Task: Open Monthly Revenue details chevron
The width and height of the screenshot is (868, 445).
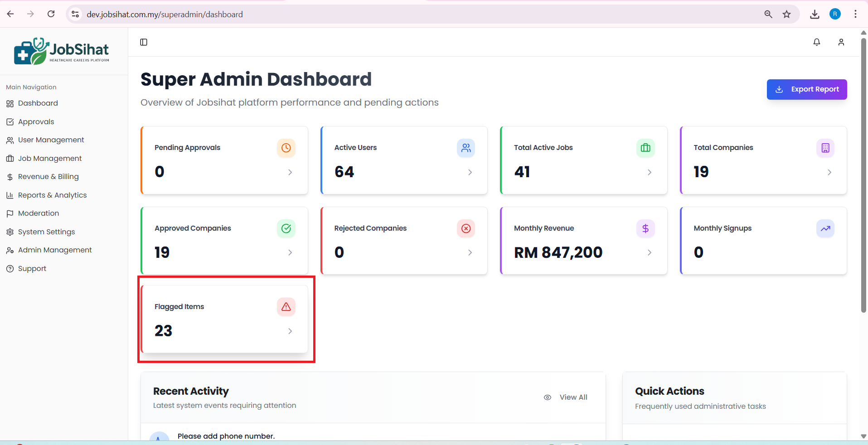Action: tap(650, 252)
